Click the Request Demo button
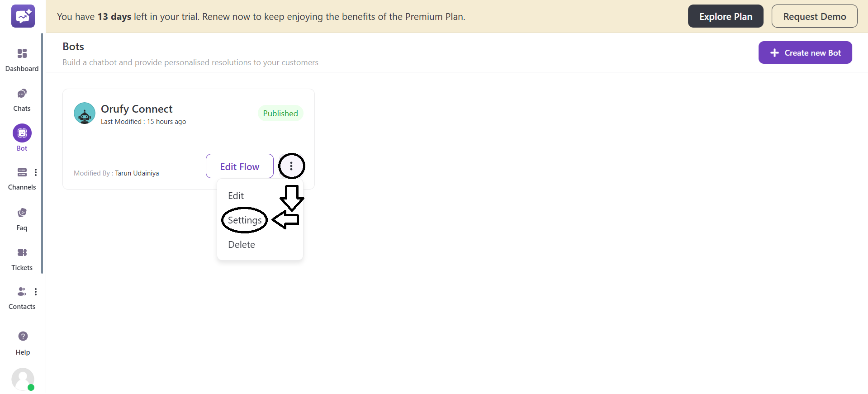The image size is (868, 394). 814,16
